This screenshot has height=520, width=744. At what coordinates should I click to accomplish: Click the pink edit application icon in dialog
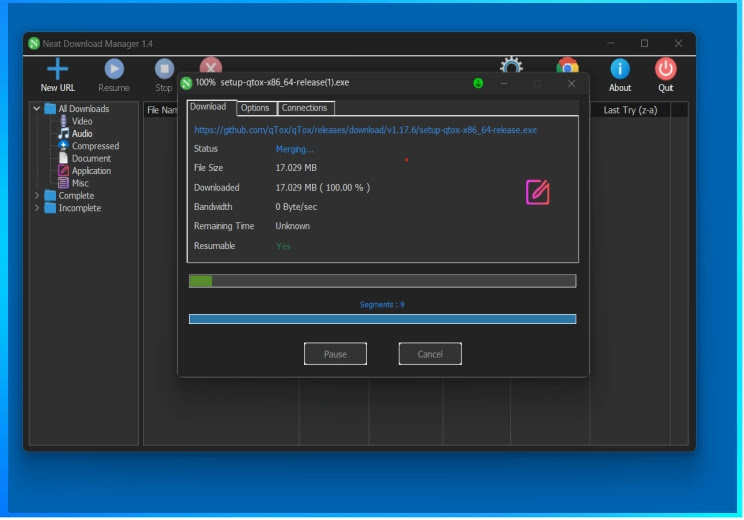(x=538, y=192)
